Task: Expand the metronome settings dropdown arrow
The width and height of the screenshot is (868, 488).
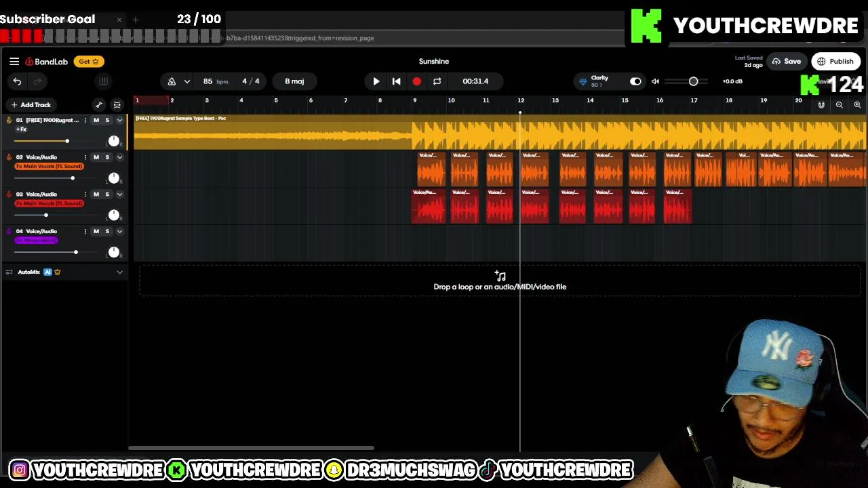Action: [x=186, y=81]
